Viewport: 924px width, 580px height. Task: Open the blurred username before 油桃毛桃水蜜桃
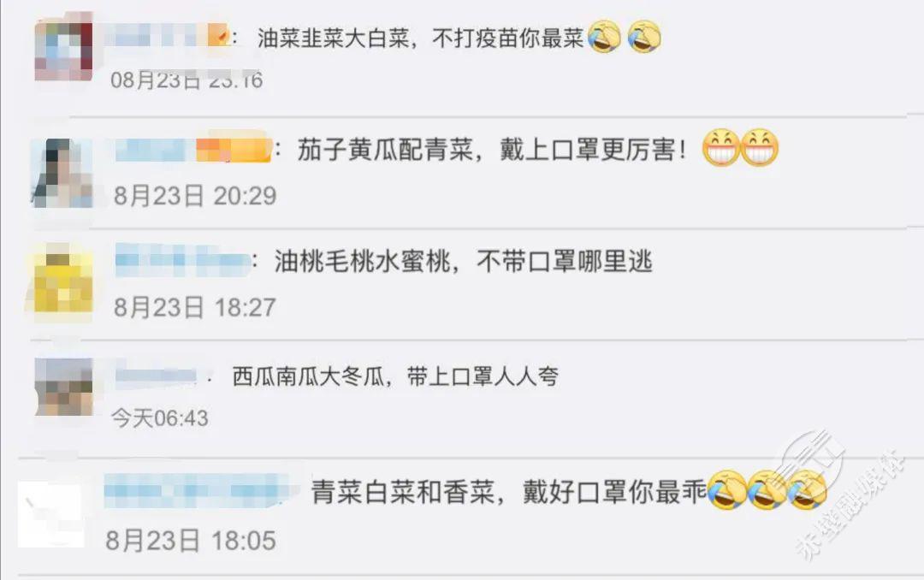[183, 260]
